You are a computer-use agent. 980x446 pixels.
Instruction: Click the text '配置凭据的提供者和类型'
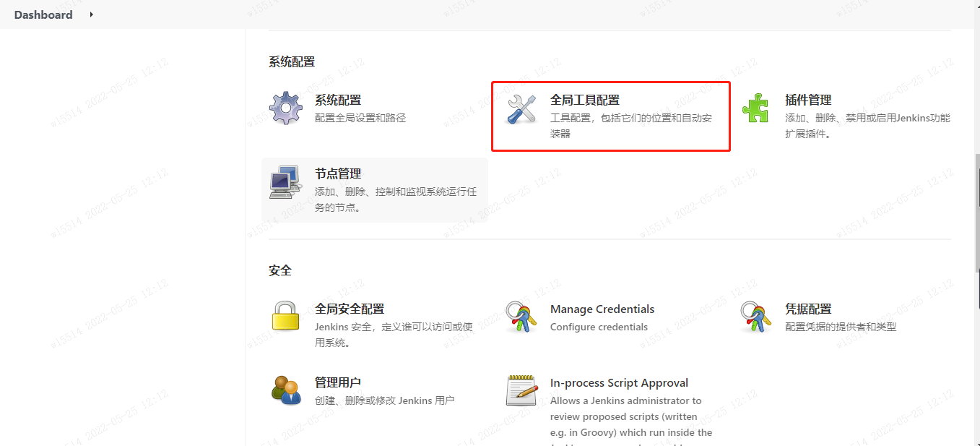(x=841, y=327)
